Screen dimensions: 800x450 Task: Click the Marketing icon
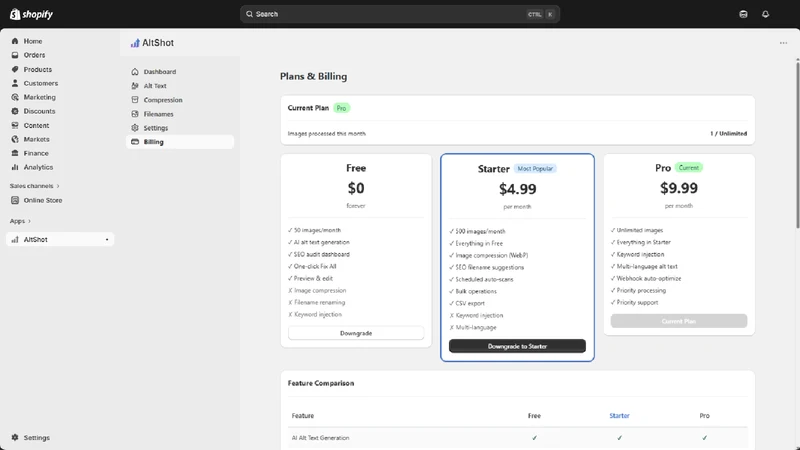pyautogui.click(x=15, y=97)
